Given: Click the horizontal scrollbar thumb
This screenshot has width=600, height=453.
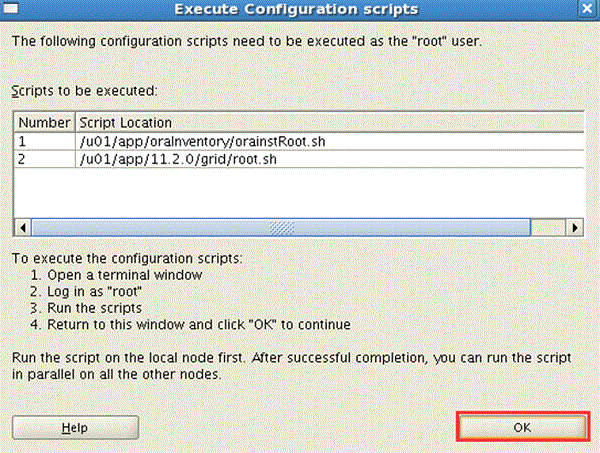Looking at the screenshot, I should point(281,228).
